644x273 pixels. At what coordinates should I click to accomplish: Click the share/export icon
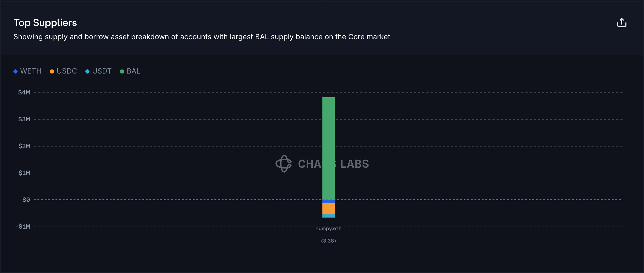pyautogui.click(x=622, y=23)
